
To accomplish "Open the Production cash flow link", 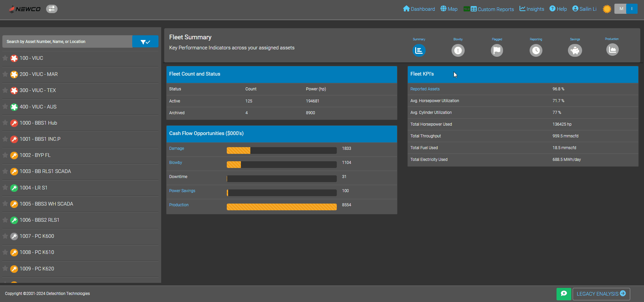I will pyautogui.click(x=179, y=205).
